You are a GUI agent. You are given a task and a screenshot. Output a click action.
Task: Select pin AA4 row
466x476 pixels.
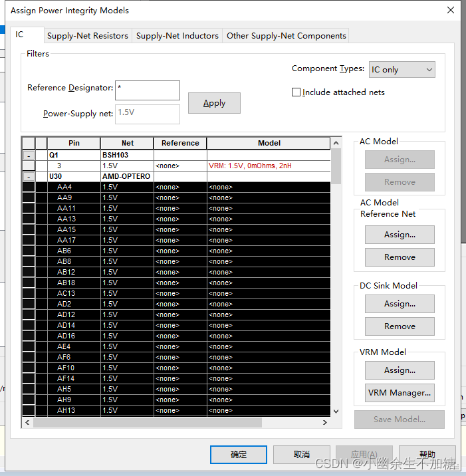(x=176, y=187)
